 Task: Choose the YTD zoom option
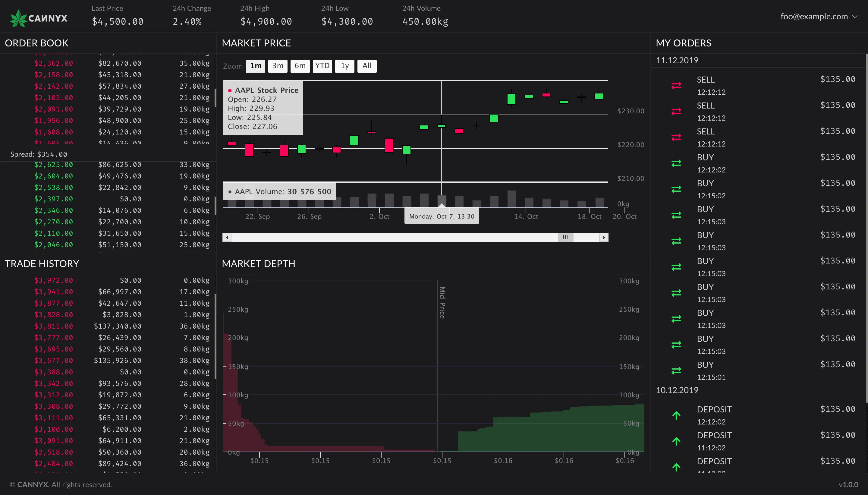coord(322,66)
